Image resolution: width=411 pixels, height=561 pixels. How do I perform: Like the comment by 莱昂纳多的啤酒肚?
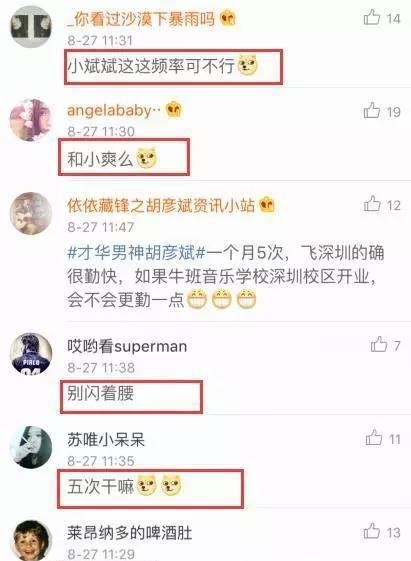coord(372,531)
